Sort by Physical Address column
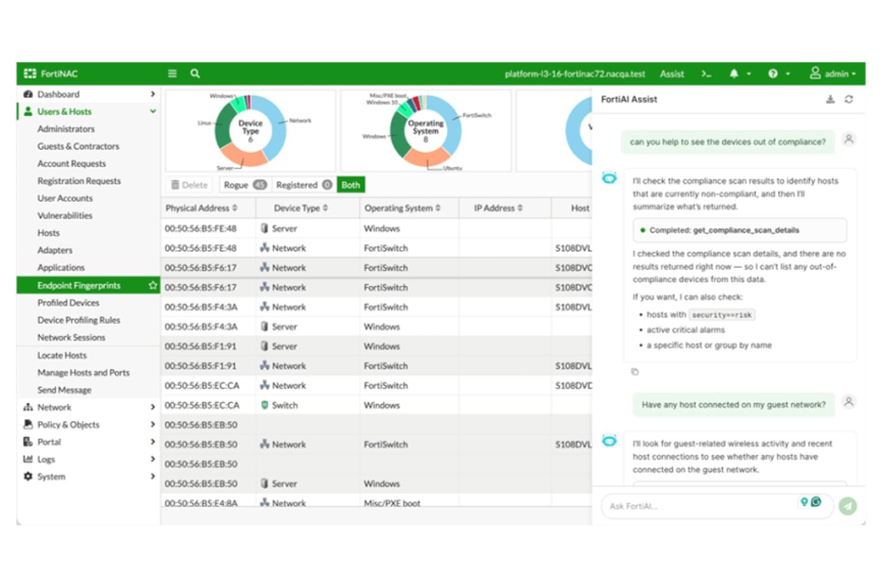This screenshot has height=588, width=882. click(201, 208)
